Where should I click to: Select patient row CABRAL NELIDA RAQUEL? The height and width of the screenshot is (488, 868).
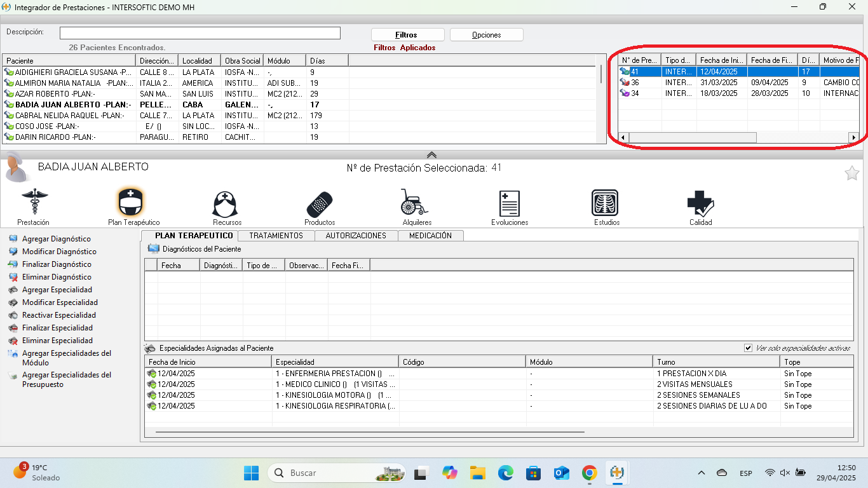coord(69,116)
